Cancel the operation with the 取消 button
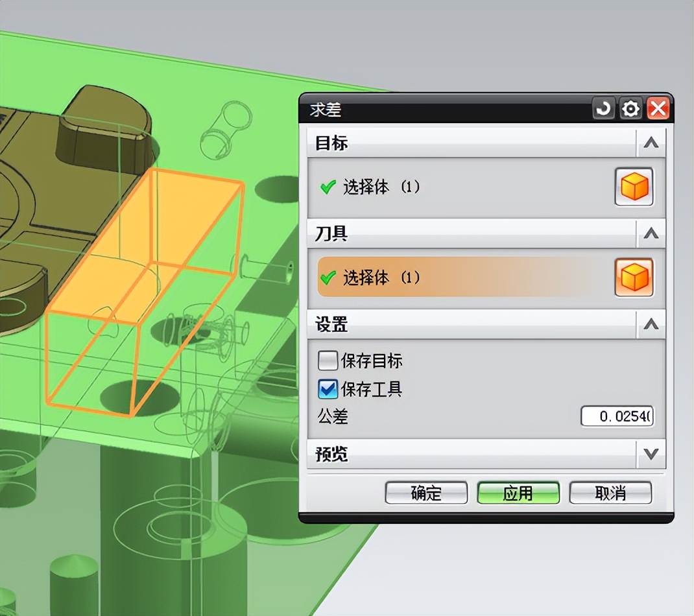Image resolution: width=694 pixels, height=616 pixels. [610, 493]
